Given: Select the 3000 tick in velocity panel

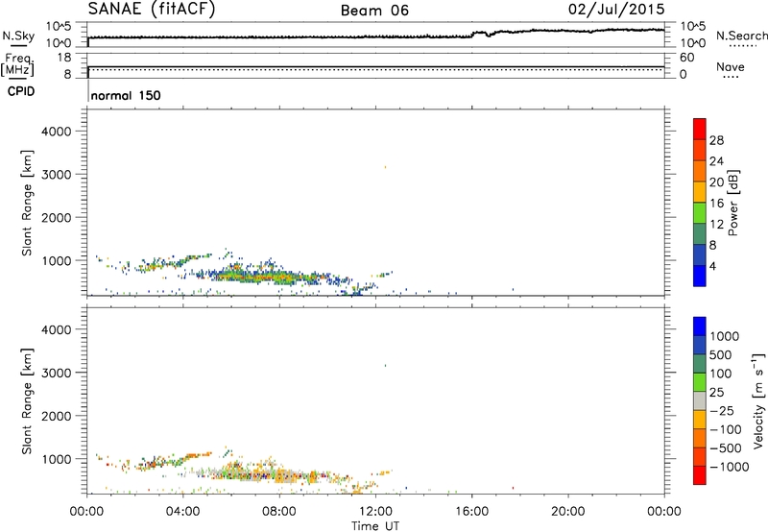Looking at the screenshot, I should click(57, 373).
